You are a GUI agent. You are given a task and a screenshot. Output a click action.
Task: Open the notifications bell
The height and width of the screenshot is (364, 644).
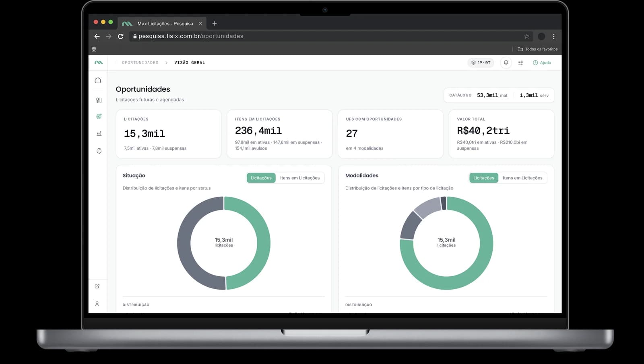pos(506,63)
